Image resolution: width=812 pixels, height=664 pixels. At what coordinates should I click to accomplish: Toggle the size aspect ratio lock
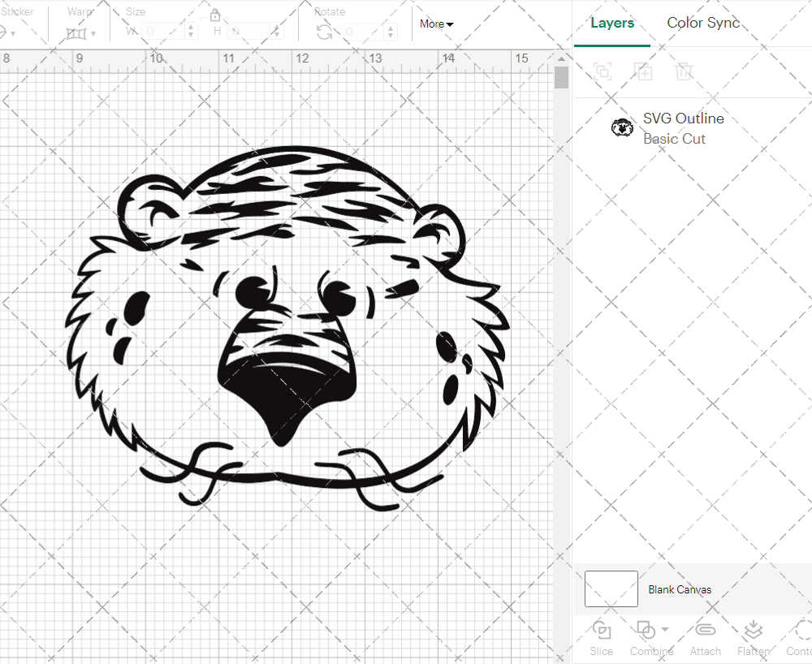tap(215, 15)
